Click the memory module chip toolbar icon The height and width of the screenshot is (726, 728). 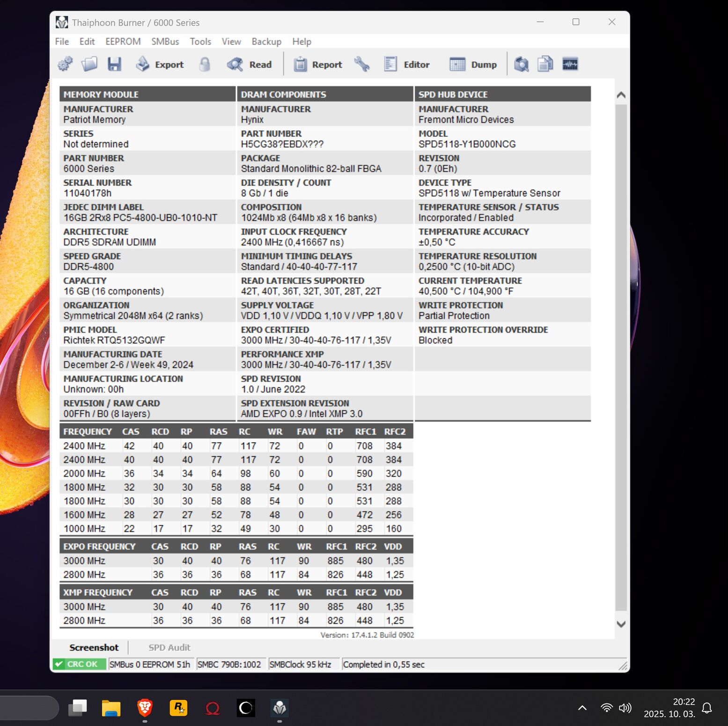pyautogui.click(x=570, y=64)
